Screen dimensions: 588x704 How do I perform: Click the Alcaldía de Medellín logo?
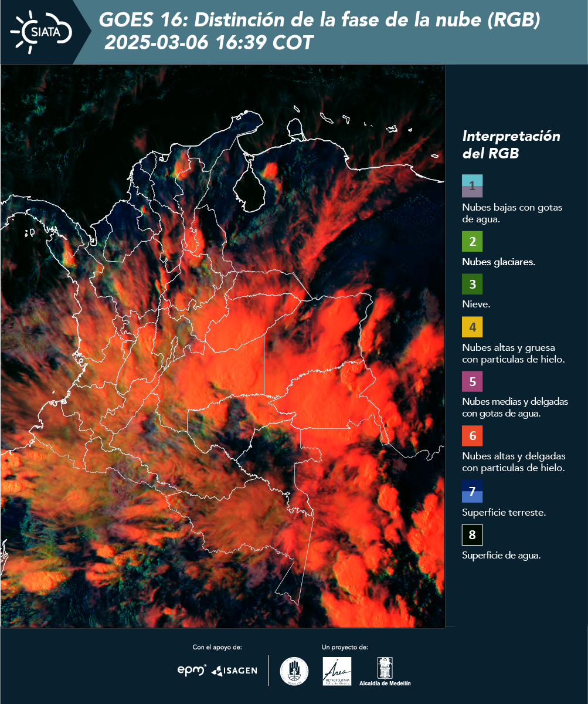[385, 671]
